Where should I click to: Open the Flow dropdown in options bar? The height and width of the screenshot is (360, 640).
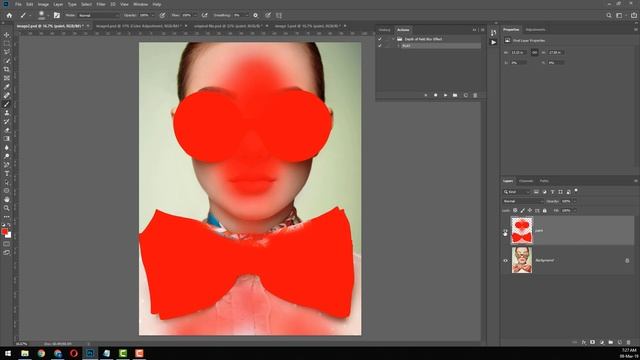pos(194,15)
